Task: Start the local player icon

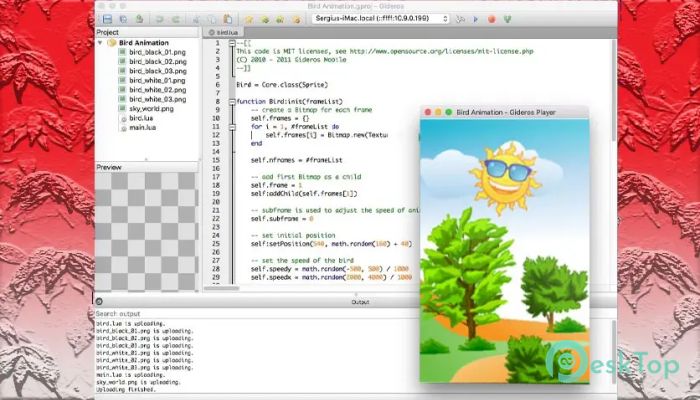Action: point(460,19)
